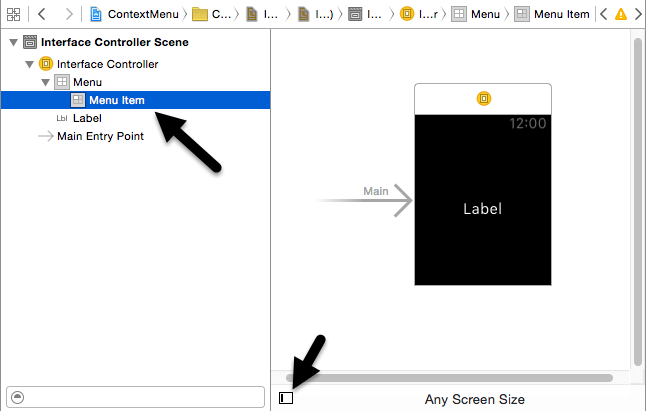Collapse the Menu disclosure triangle
This screenshot has height=411, width=646.
(x=44, y=82)
